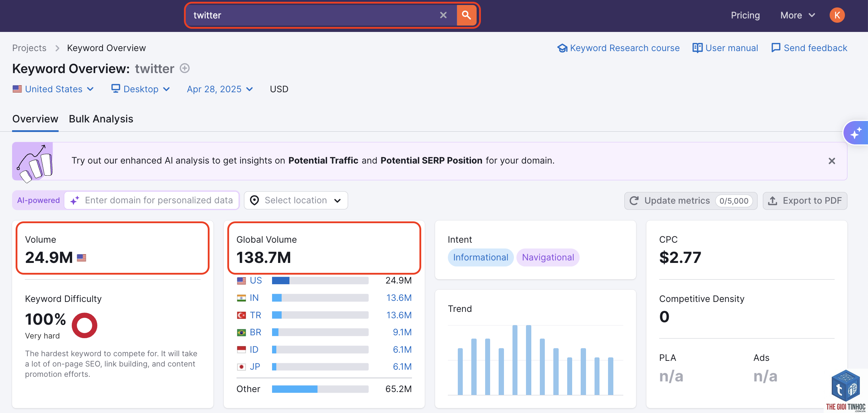Click the BR country row link
This screenshot has width=868, height=413.
coord(255,332)
